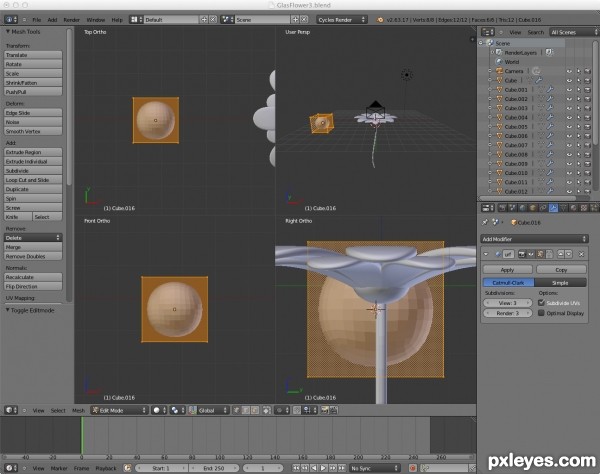The height and width of the screenshot is (474, 600).
Task: Toggle modifier display during rendering
Action: [522, 254]
